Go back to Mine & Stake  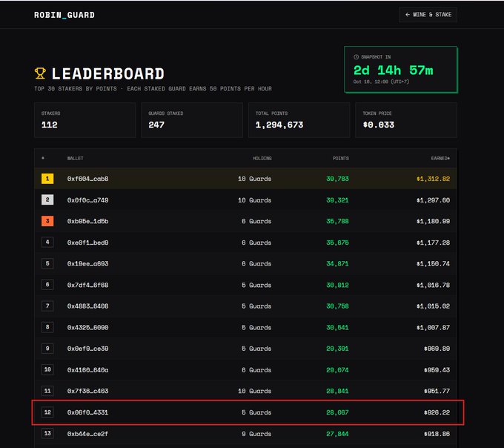tap(428, 15)
